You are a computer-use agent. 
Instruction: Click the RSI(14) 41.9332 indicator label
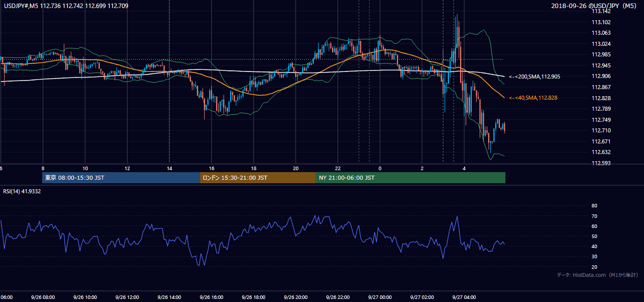pos(22,191)
